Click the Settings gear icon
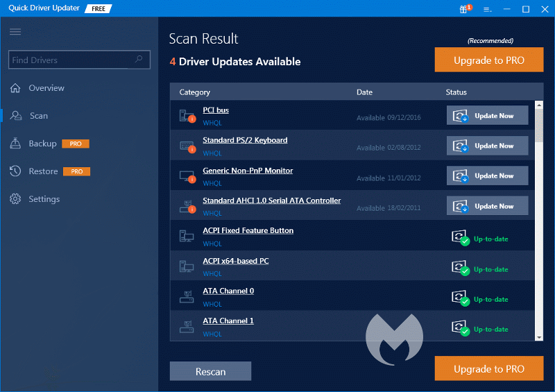The width and height of the screenshot is (555, 392). point(15,198)
